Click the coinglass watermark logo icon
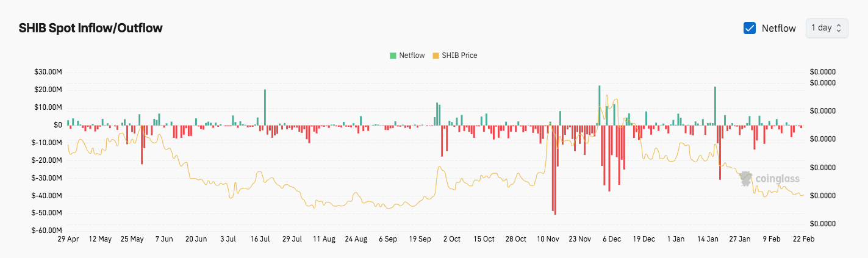Screen dimensions: 868x258 (x=745, y=179)
